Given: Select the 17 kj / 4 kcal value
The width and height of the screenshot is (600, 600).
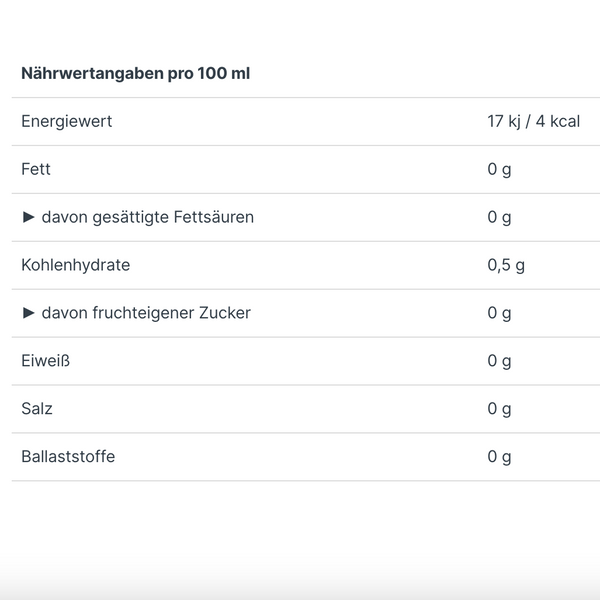Looking at the screenshot, I should [x=534, y=121].
